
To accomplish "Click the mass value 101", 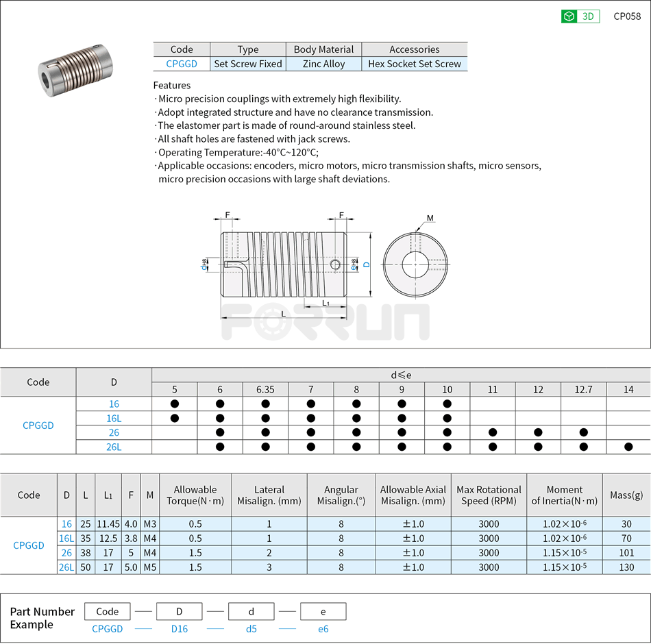I will point(626,553).
